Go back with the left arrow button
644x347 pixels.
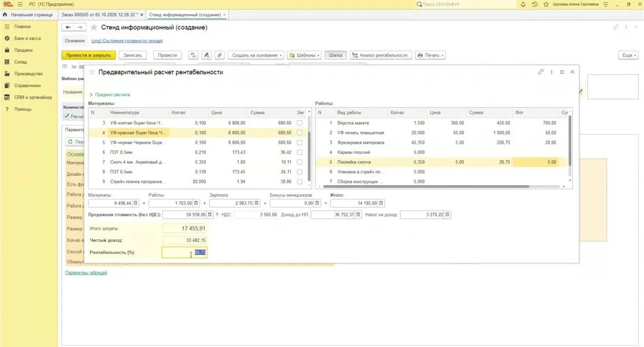(x=68, y=27)
